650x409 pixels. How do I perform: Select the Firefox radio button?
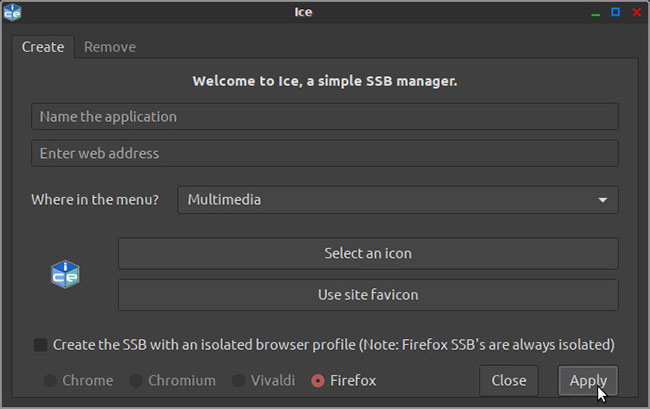[x=318, y=381]
